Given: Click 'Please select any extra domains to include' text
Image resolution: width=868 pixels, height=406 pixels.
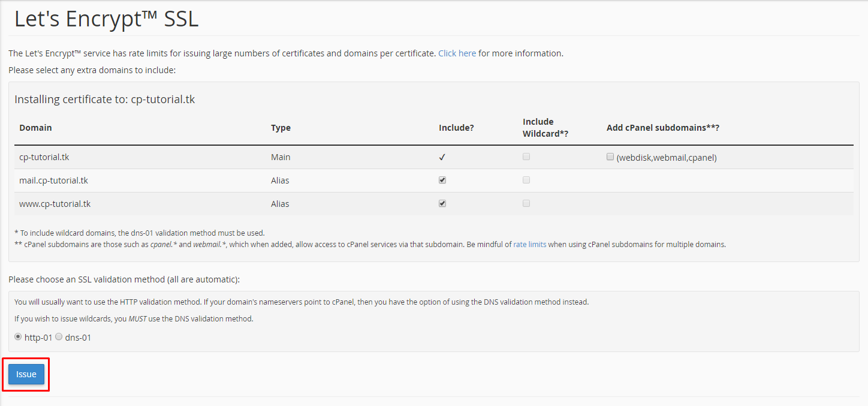Looking at the screenshot, I should [92, 70].
